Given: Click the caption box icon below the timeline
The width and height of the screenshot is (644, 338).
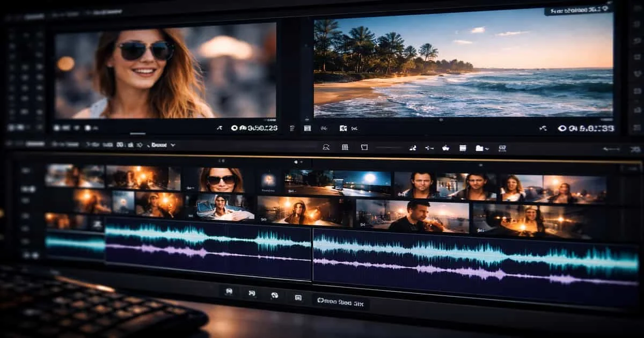Looking at the screenshot, I should [x=298, y=297].
